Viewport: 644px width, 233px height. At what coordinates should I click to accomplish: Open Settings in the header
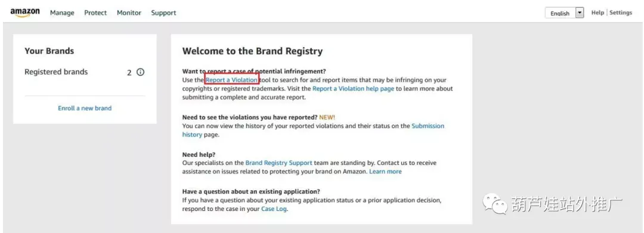point(621,13)
